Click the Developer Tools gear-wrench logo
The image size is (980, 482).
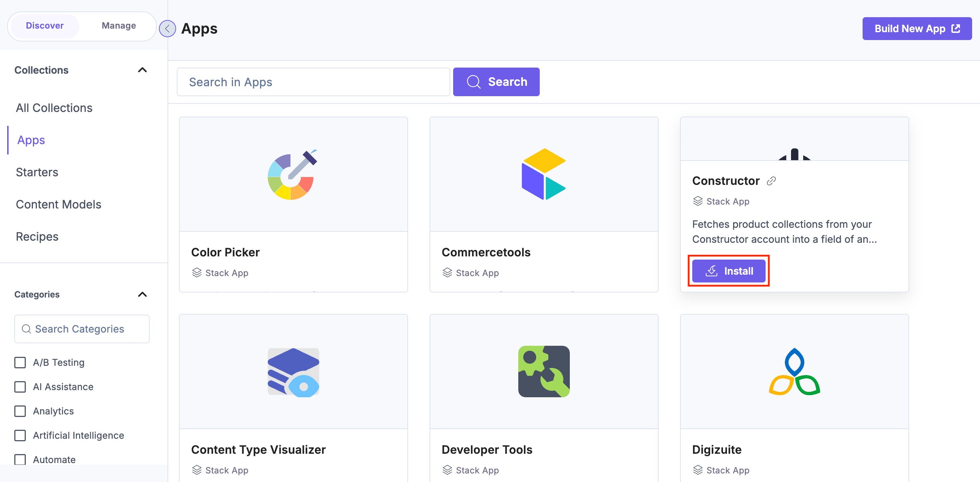544,372
